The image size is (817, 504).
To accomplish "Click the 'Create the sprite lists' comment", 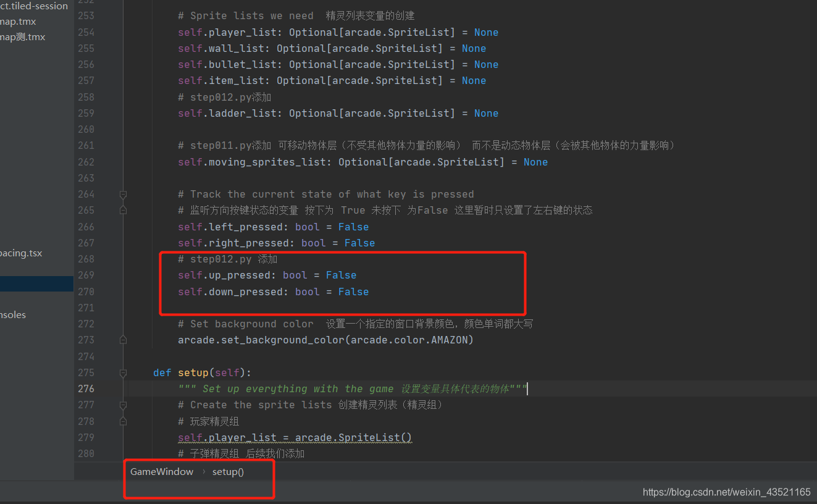I will click(x=310, y=405).
